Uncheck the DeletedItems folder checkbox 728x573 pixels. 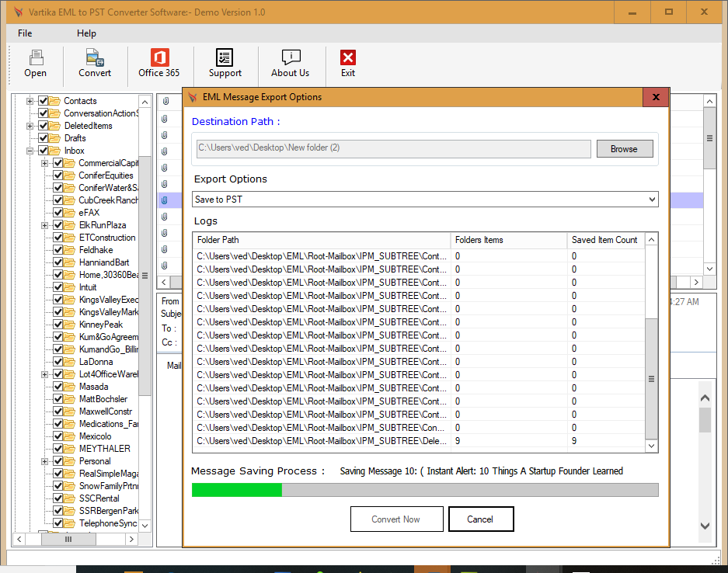[44, 126]
